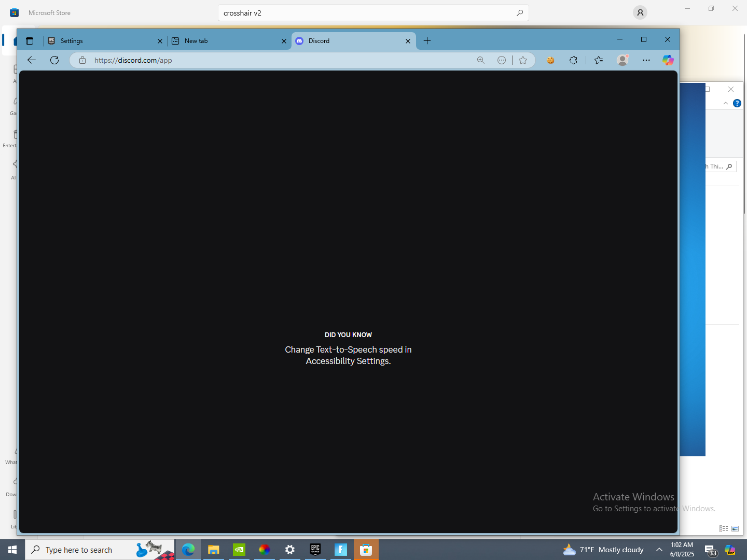Open Microsoft Store from taskbar

coord(366,550)
